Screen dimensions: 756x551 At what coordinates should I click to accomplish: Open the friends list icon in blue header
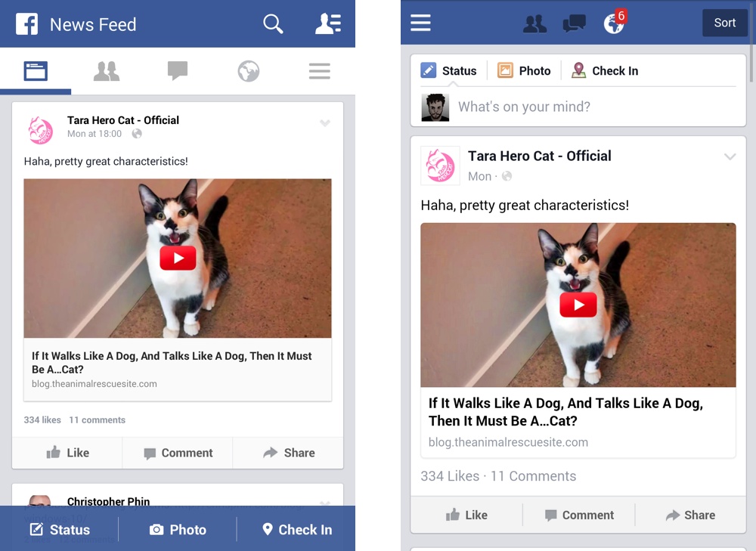click(x=328, y=23)
